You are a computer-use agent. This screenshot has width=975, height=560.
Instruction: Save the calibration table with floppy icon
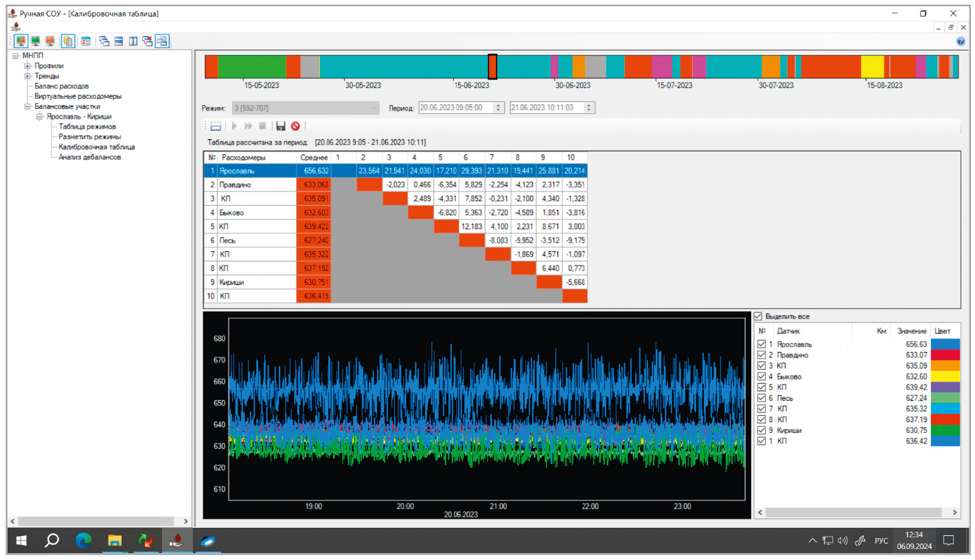click(x=280, y=126)
